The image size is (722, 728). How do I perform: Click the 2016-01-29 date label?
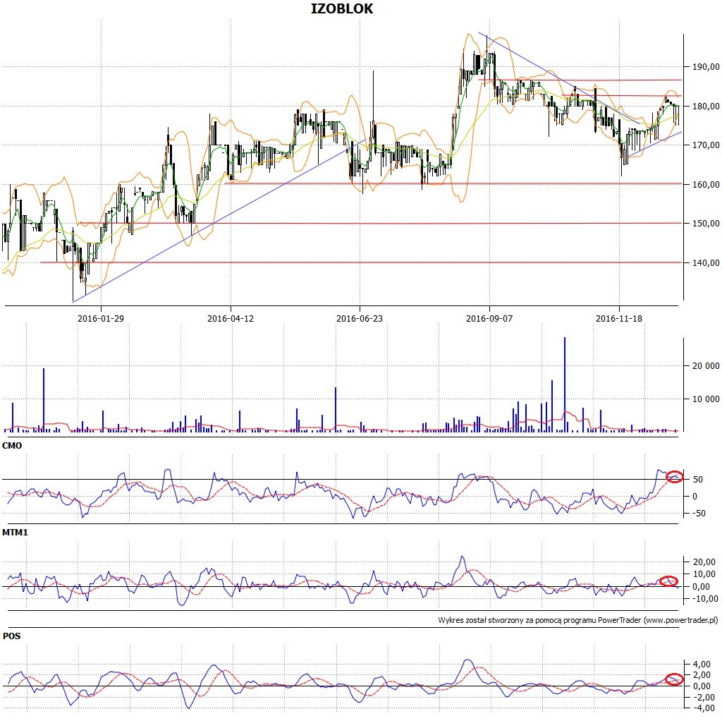[x=101, y=319]
